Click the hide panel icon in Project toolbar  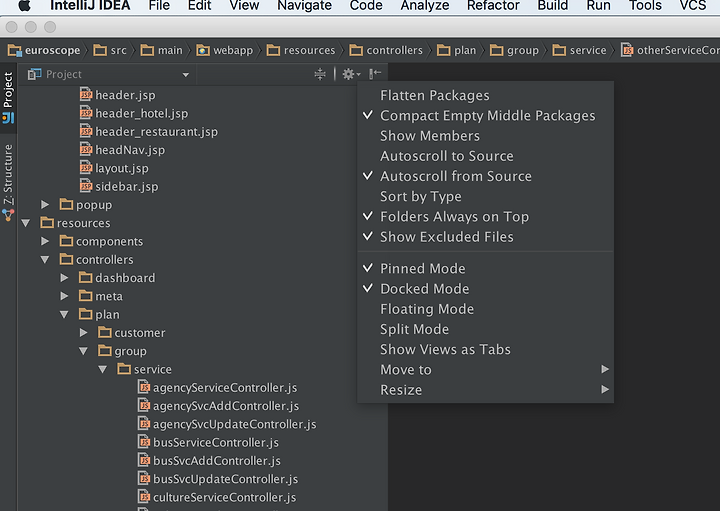click(375, 73)
